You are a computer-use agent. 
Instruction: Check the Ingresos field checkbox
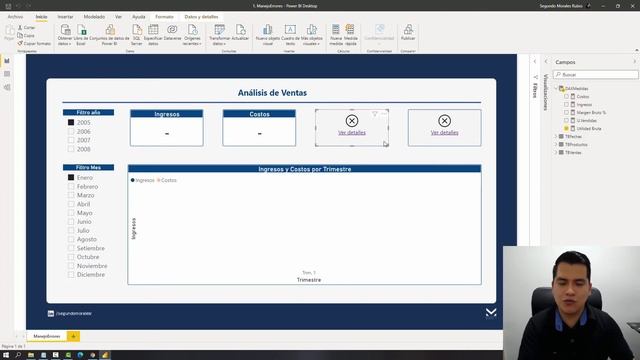click(x=566, y=104)
